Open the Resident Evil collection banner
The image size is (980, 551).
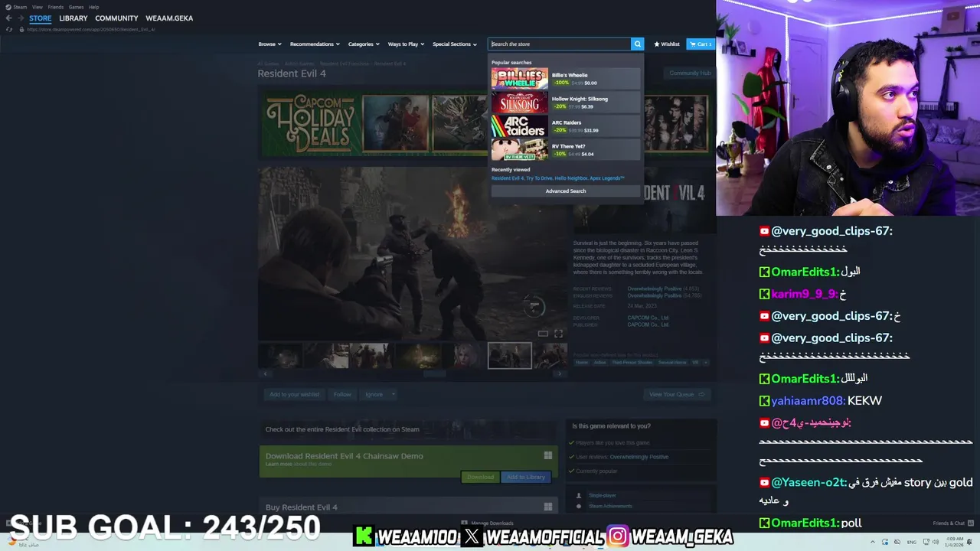(x=409, y=429)
